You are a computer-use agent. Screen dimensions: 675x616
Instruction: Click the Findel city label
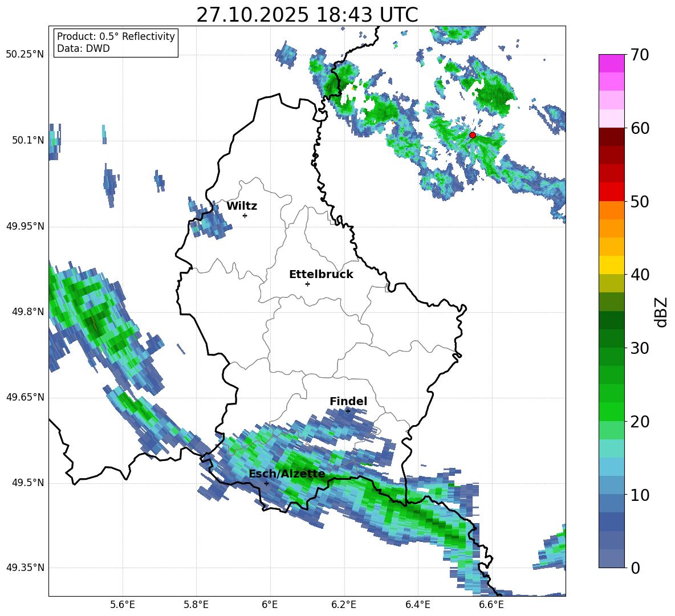click(x=348, y=401)
